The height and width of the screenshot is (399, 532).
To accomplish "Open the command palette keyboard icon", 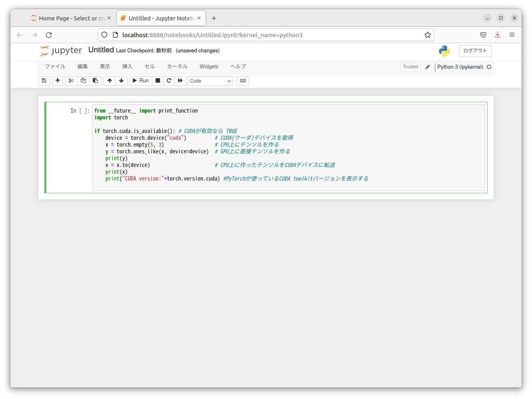I will tap(243, 81).
